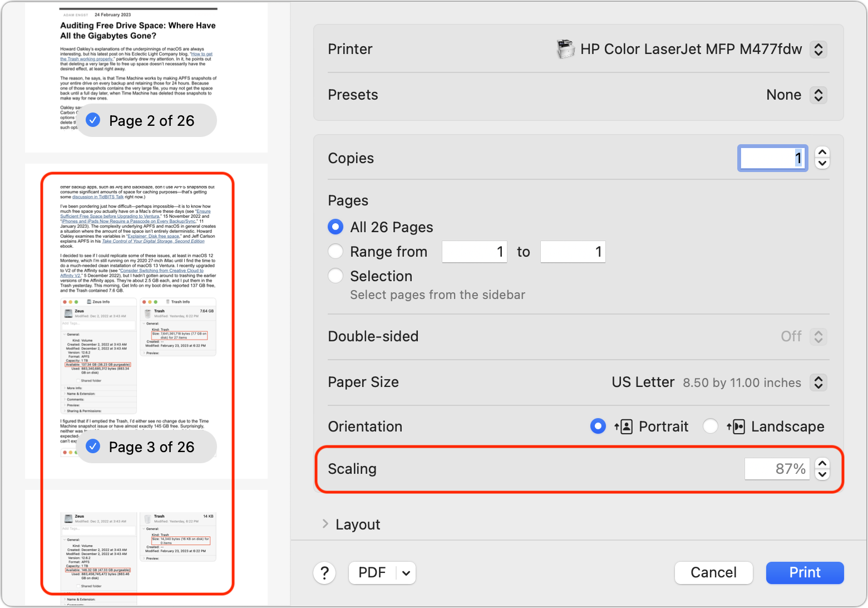Click the Scaling stepper control
868x608 pixels.
click(822, 469)
